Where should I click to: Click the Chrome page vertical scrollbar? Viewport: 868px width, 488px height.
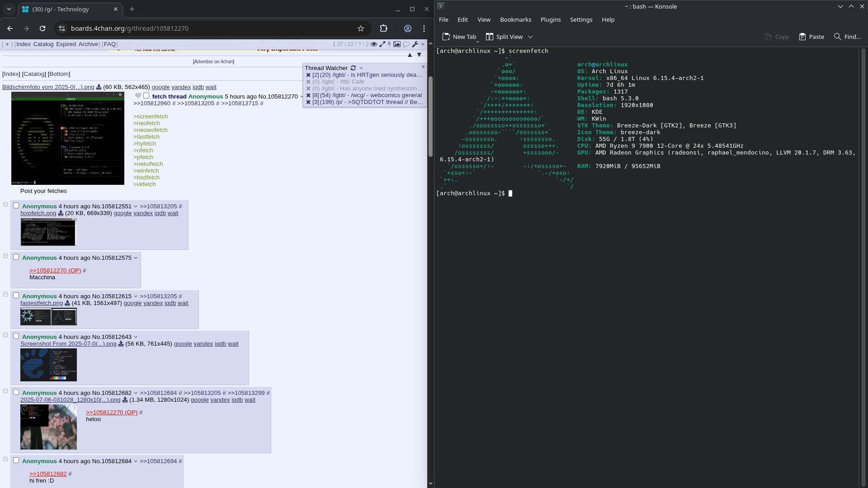coord(430,117)
